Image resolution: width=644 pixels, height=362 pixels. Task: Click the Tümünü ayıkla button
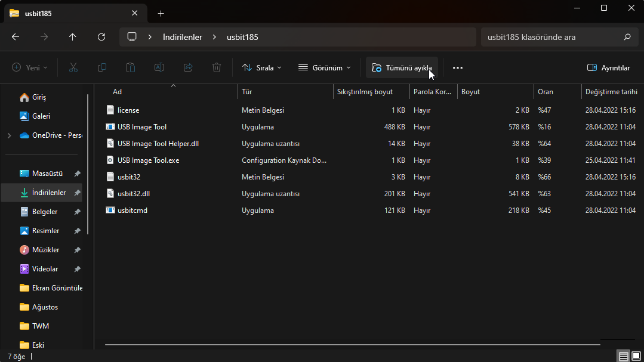pos(402,68)
